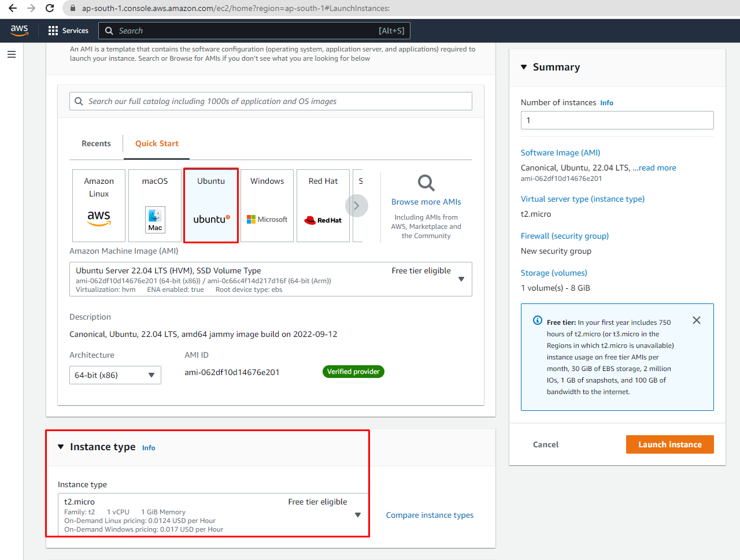Click the AWS logo home icon
This screenshot has width=740, height=560.
[x=19, y=30]
